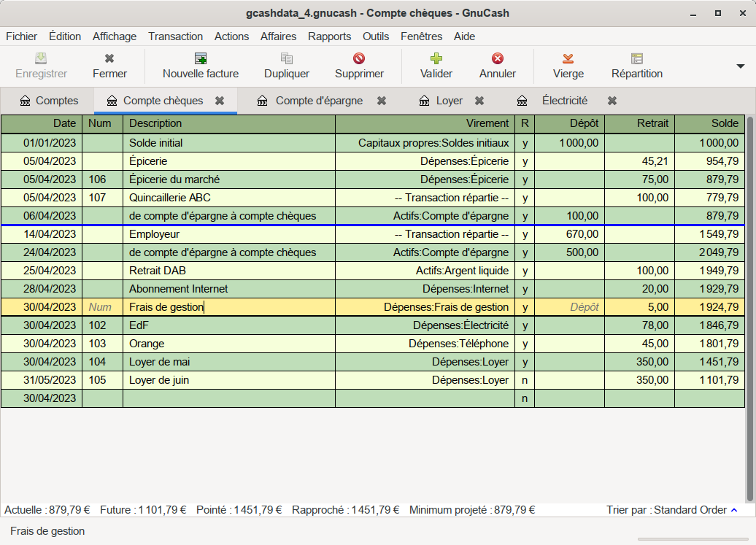
Task: Switch to the Compte d'épargne tab
Action: 318,101
